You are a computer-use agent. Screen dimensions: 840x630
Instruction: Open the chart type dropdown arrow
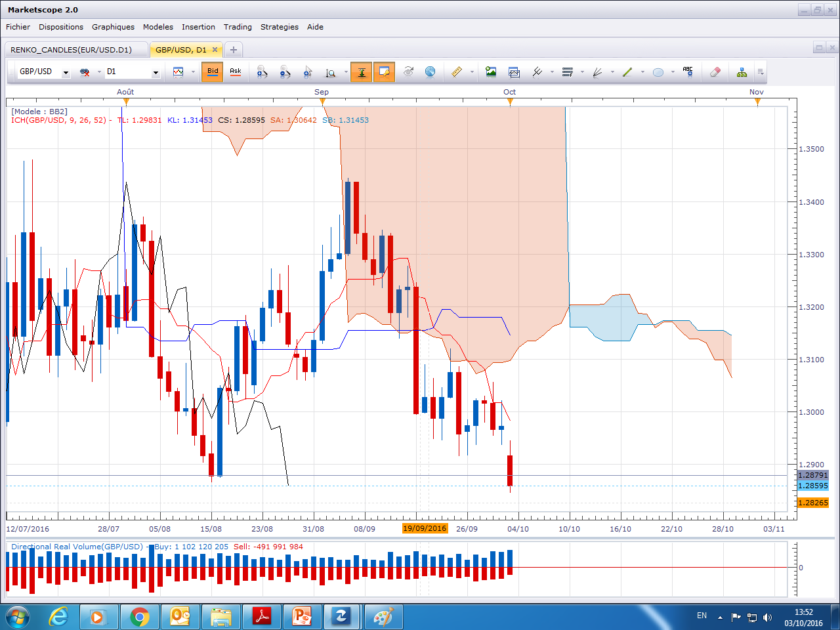[193, 72]
